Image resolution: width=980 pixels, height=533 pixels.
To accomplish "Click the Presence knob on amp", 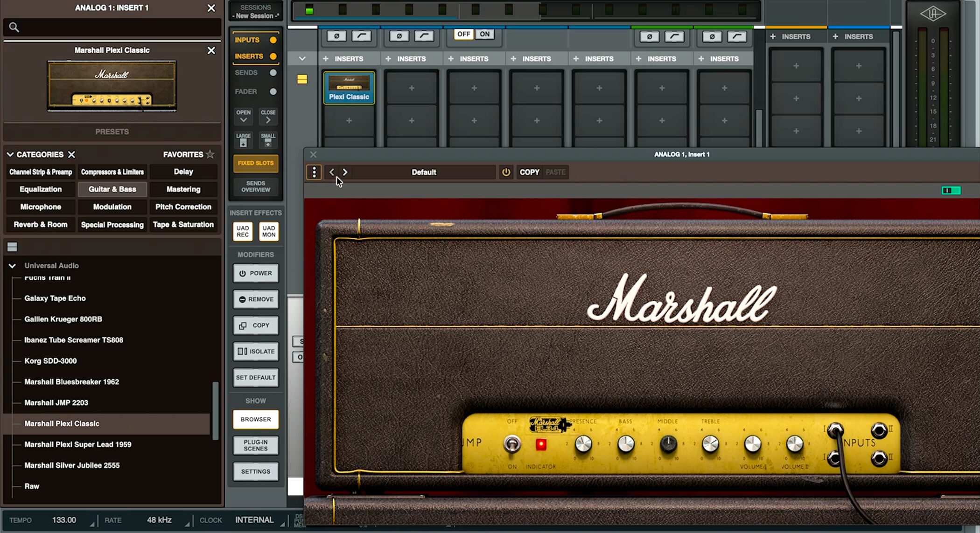I will (x=583, y=444).
